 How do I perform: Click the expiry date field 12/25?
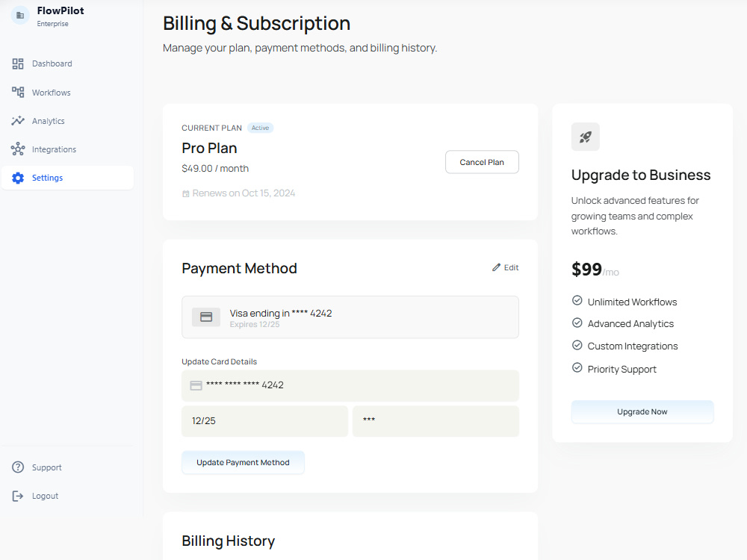pyautogui.click(x=264, y=421)
